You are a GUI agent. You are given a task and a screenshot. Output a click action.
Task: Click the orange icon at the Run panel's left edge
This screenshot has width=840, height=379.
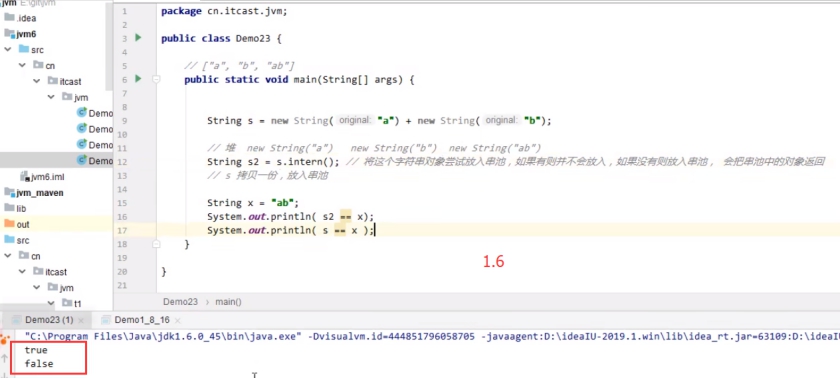(5, 339)
